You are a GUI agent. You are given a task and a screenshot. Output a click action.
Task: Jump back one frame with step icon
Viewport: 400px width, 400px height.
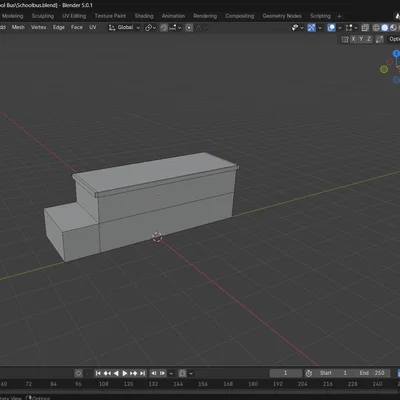[x=154, y=373]
